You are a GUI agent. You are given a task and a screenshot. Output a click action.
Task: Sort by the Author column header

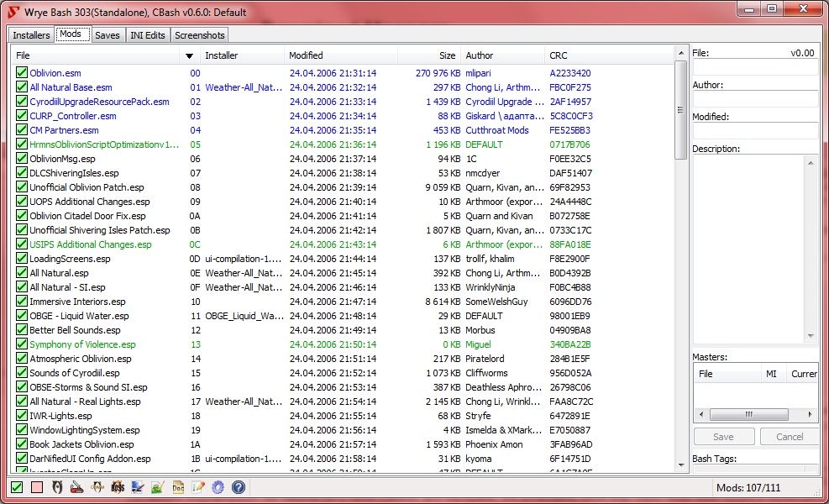[x=502, y=55]
